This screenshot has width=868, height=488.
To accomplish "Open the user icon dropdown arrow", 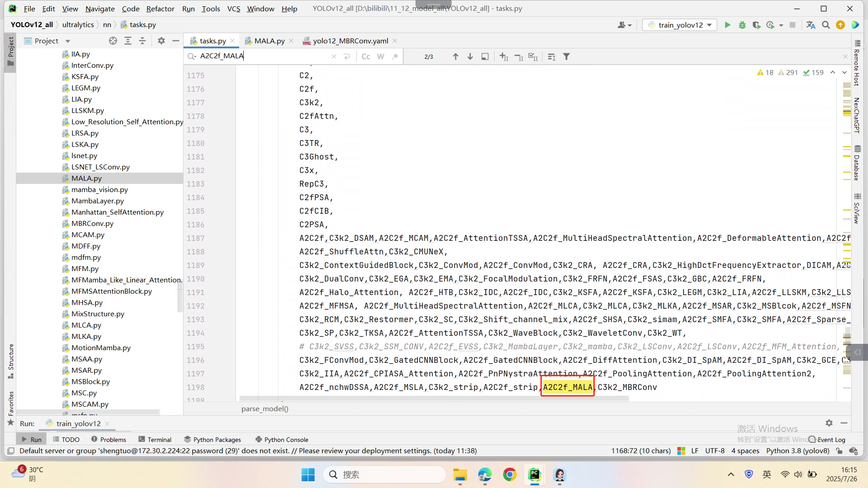I will [630, 25].
